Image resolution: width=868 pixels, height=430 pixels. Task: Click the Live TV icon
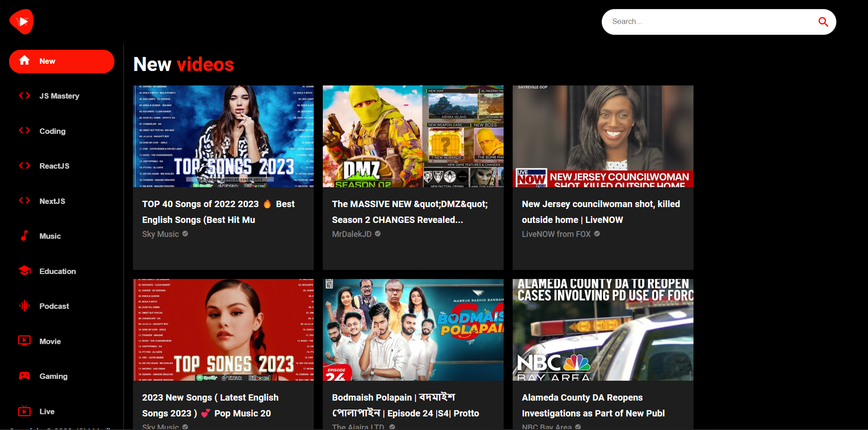pyautogui.click(x=24, y=411)
